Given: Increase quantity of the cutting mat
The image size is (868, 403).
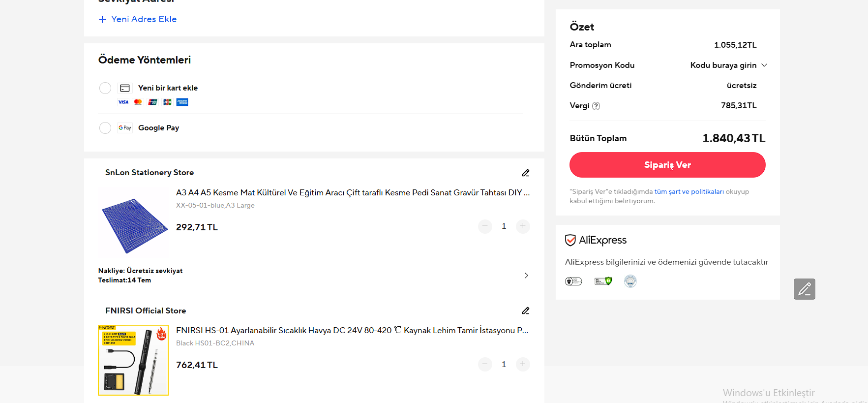Looking at the screenshot, I should pos(523,226).
